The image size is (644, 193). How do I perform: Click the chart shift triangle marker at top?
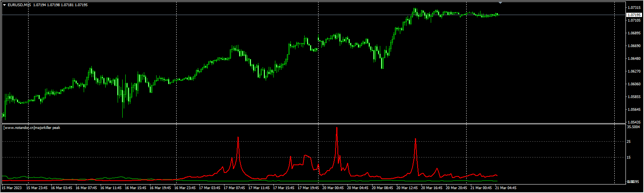tap(500, 3)
